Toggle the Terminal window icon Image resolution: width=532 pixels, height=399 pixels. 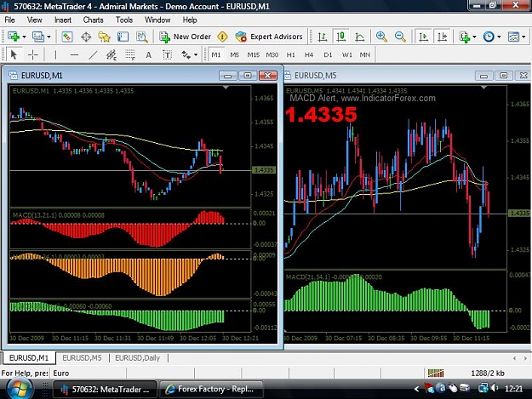(x=123, y=37)
